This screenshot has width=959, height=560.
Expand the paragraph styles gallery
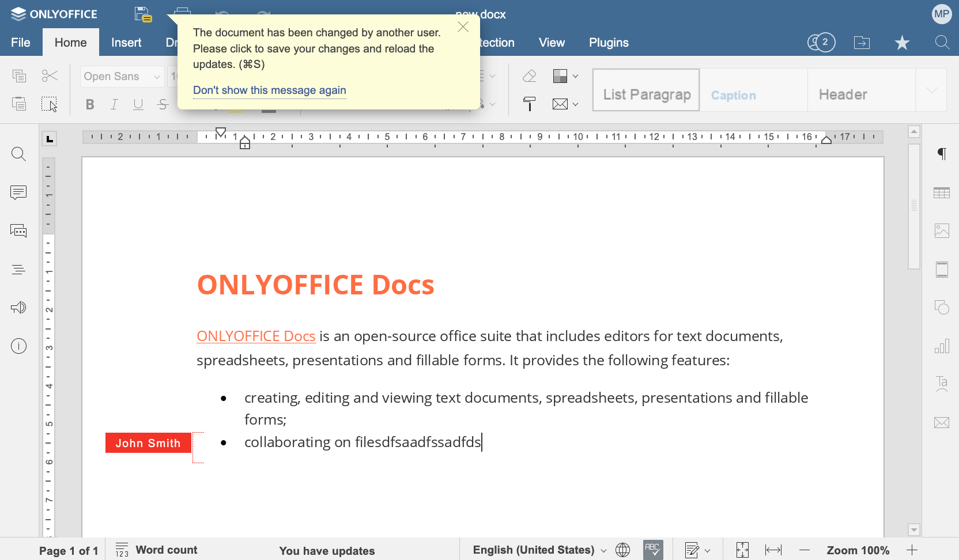[931, 90]
